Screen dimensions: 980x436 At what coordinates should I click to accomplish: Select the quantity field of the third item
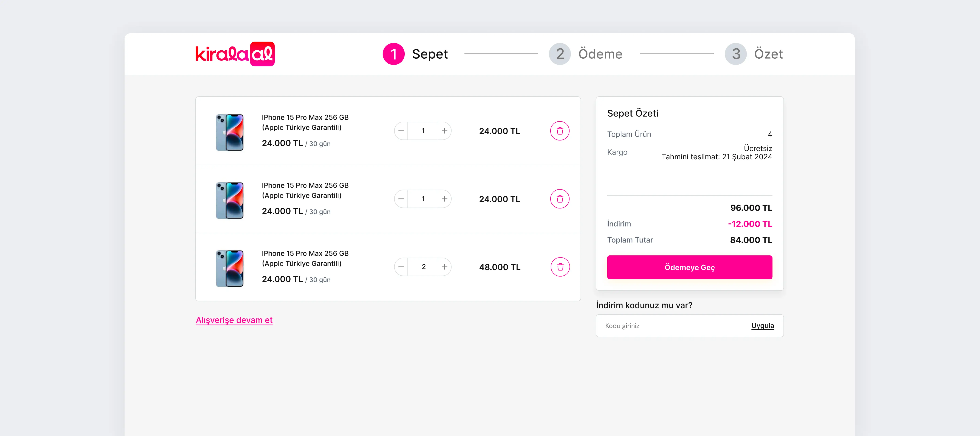click(x=423, y=267)
